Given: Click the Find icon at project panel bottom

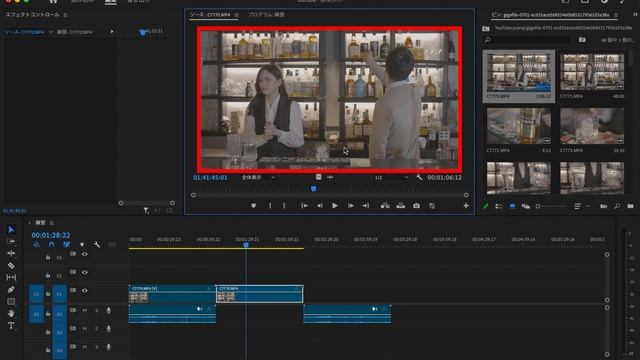Looking at the screenshot, I should tap(617, 207).
